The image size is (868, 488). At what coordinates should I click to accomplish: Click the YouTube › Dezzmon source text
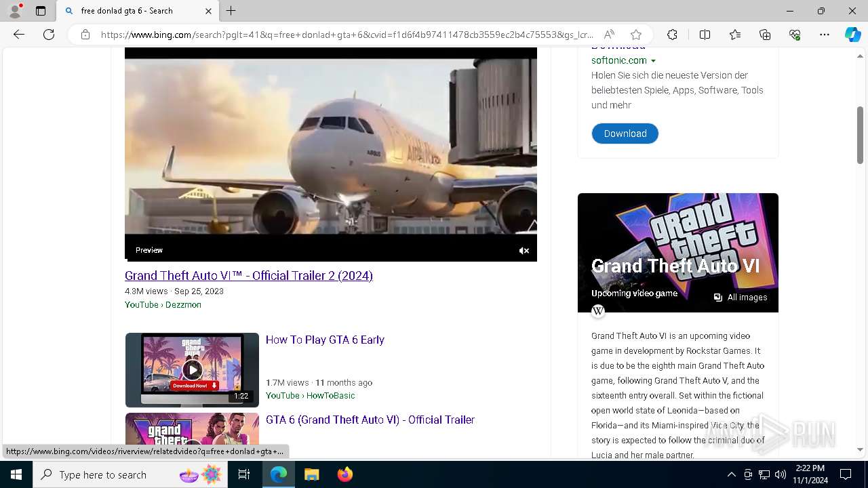(163, 305)
